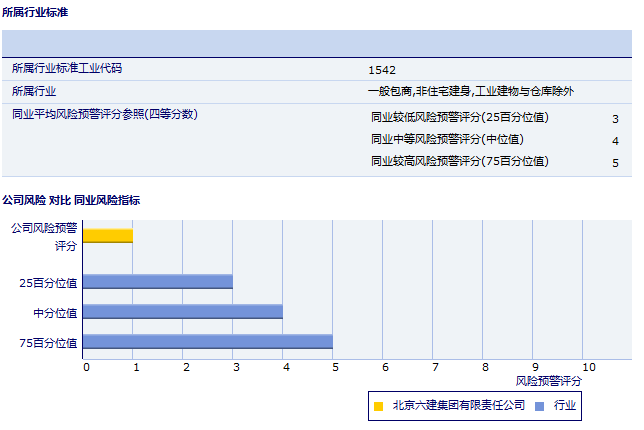Select the 中分位值 blue bar in chart
This screenshot has width=644, height=430.
pos(182,312)
